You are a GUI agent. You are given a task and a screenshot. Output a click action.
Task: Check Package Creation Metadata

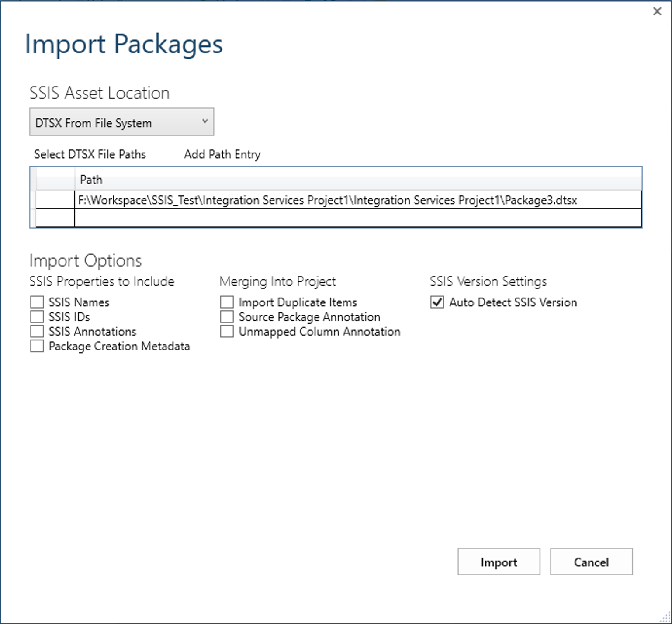click(36, 346)
